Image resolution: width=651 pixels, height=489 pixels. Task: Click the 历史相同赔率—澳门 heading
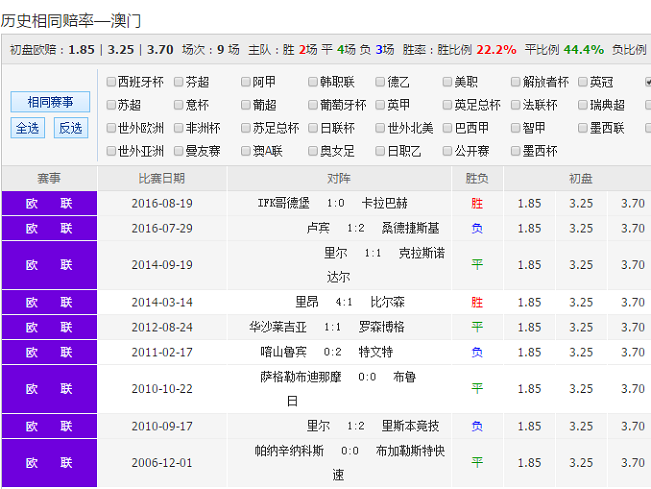(71, 21)
